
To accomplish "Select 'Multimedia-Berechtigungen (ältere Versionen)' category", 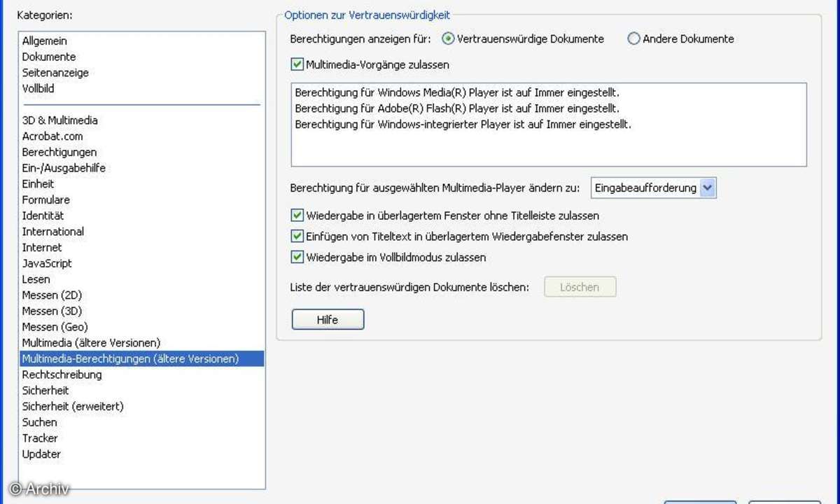I will pos(142,358).
